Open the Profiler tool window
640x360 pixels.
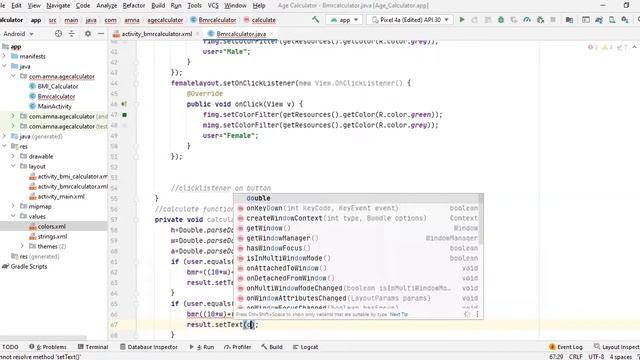[238, 347]
